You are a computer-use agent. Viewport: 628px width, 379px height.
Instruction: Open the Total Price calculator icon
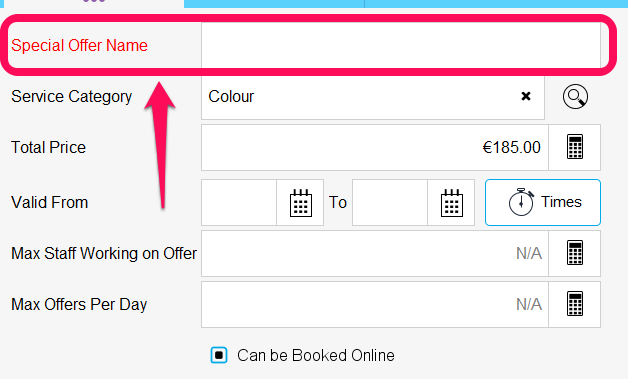pyautogui.click(x=575, y=147)
